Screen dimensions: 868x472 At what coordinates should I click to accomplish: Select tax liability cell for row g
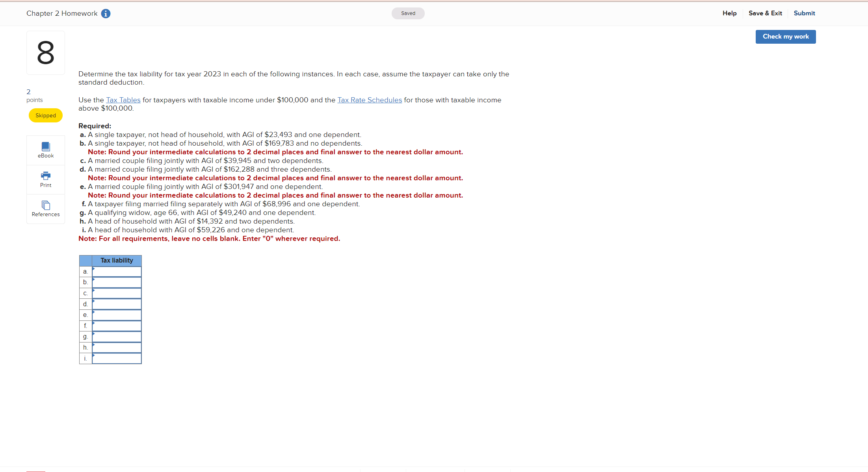(117, 337)
